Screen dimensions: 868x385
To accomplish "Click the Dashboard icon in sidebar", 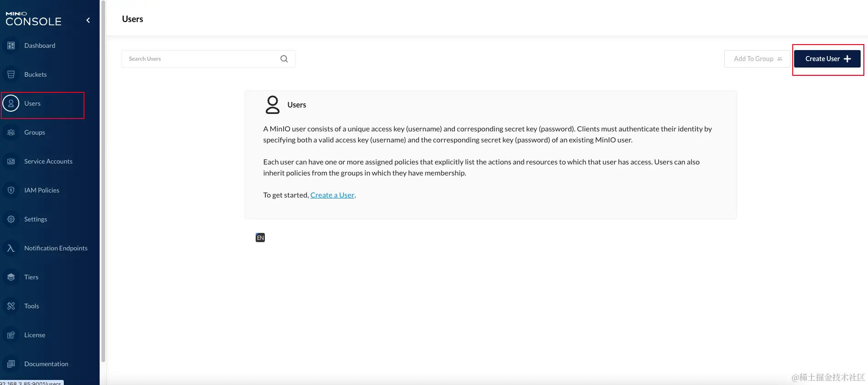I will coord(11,45).
